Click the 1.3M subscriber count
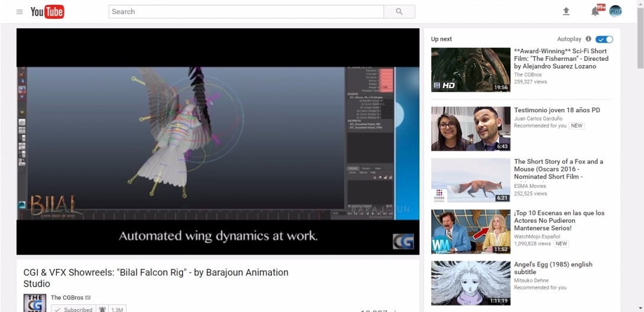The image size is (644, 312). pyautogui.click(x=117, y=310)
